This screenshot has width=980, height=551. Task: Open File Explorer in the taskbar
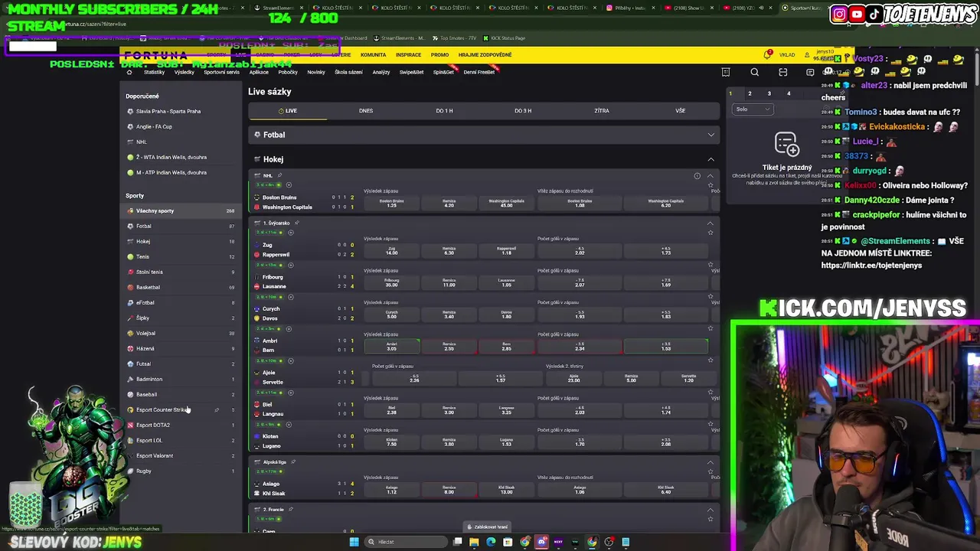click(474, 542)
